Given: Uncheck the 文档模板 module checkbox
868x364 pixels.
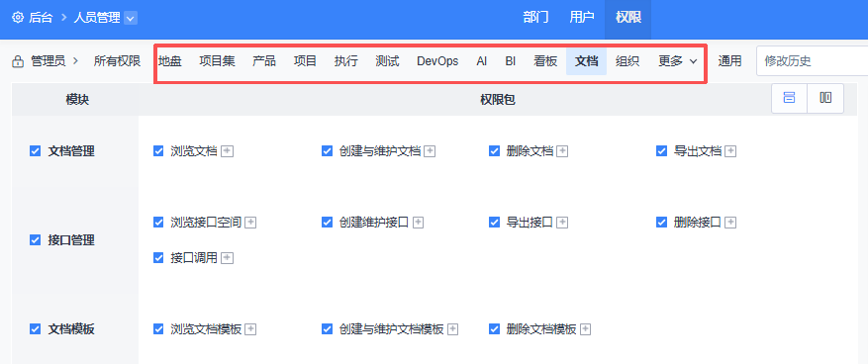Looking at the screenshot, I should [35, 329].
